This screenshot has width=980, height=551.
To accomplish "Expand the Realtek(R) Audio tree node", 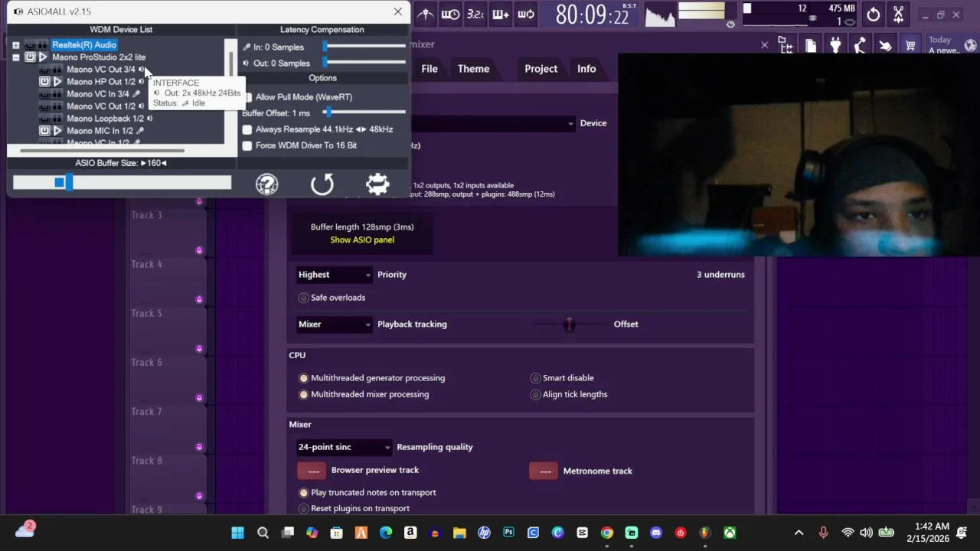I will pos(16,45).
